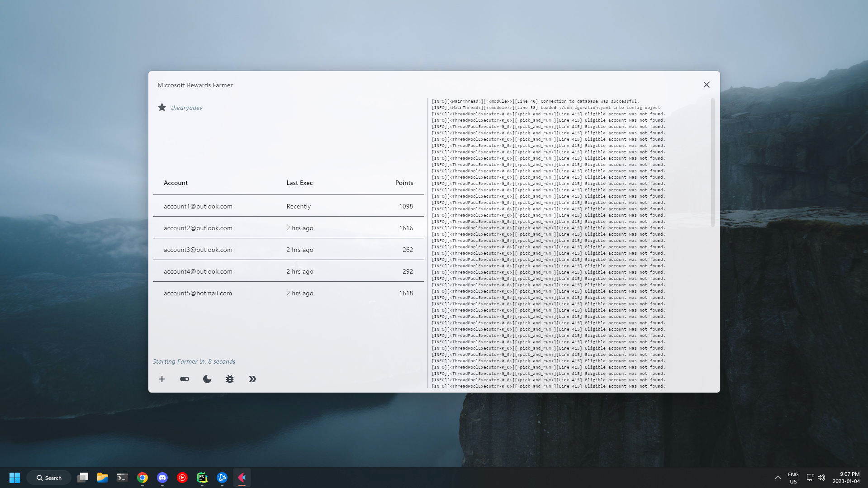868x488 pixels.
Task: Open debug mode using the bug icon
Action: click(230, 379)
